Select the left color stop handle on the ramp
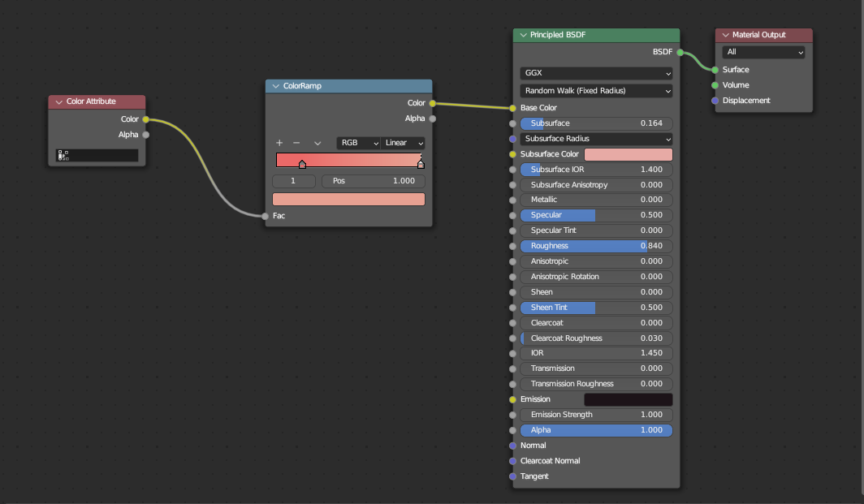864x504 pixels. [302, 164]
